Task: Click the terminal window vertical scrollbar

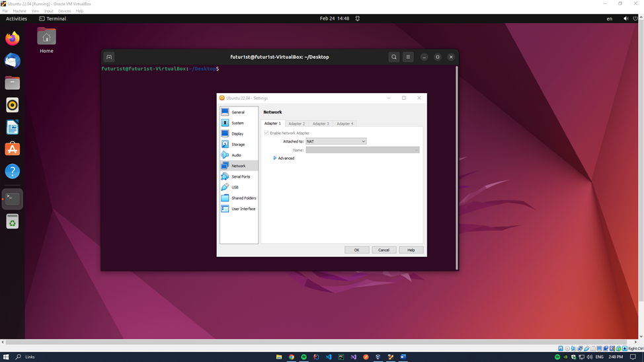Action: [x=457, y=167]
